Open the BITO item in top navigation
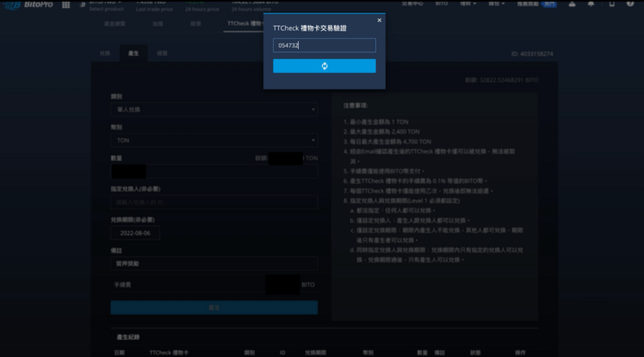The height and width of the screenshot is (357, 644). [x=442, y=3]
